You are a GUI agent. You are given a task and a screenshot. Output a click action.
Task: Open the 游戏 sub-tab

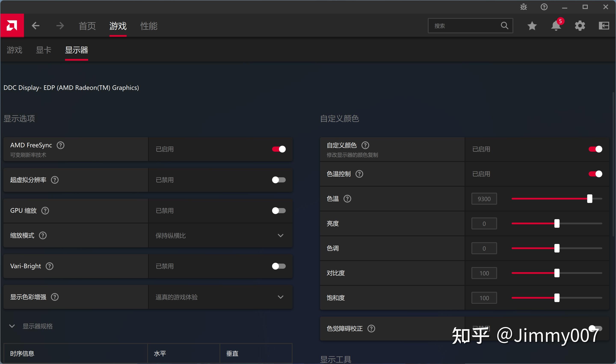(x=15, y=50)
